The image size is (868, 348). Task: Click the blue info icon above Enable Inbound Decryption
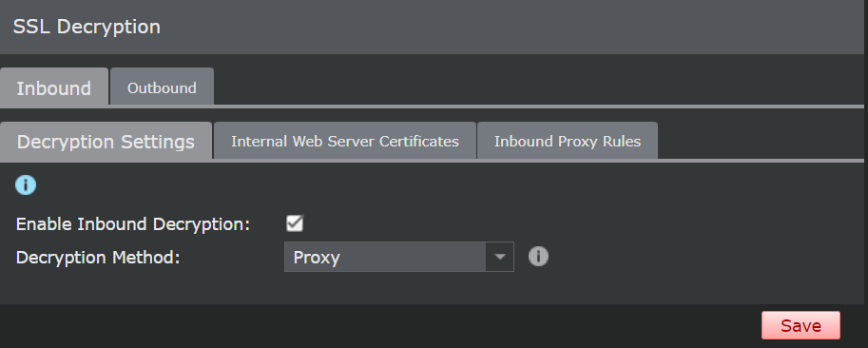point(26,185)
